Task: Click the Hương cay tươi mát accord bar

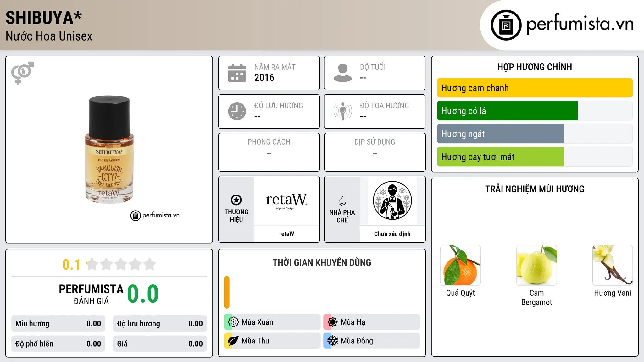Action: coord(535,157)
